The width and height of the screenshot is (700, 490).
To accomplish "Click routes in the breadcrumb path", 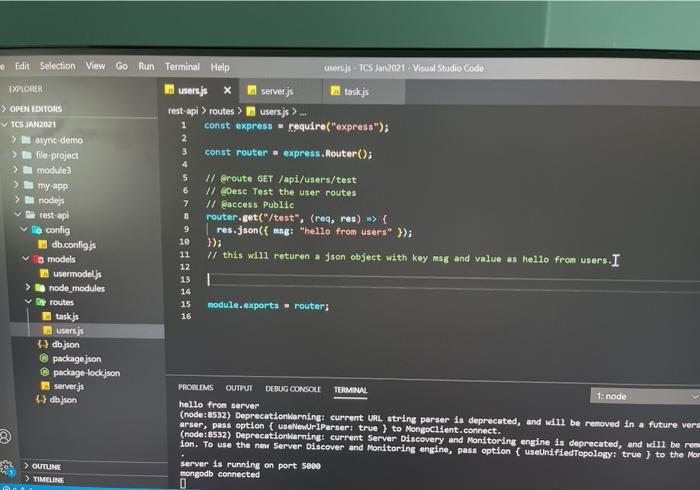I will tap(221, 111).
